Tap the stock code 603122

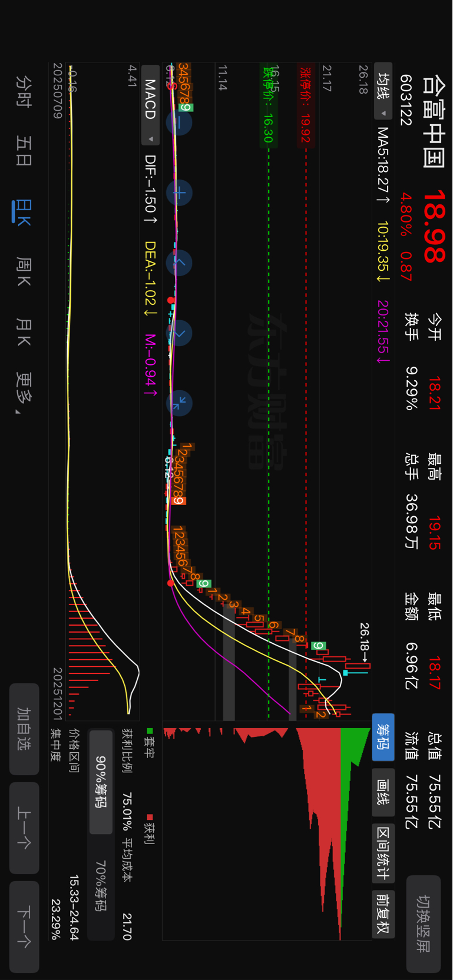pyautogui.click(x=406, y=100)
